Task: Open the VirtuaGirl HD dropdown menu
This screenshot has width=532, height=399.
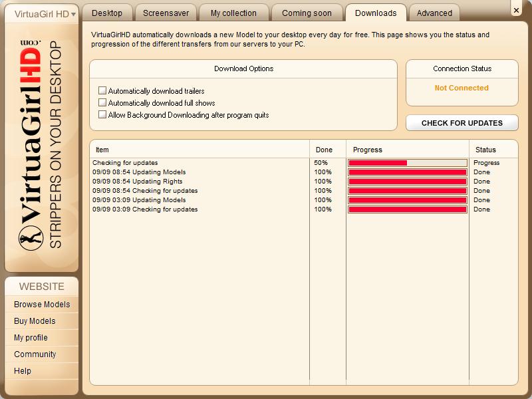Action: tap(42, 14)
